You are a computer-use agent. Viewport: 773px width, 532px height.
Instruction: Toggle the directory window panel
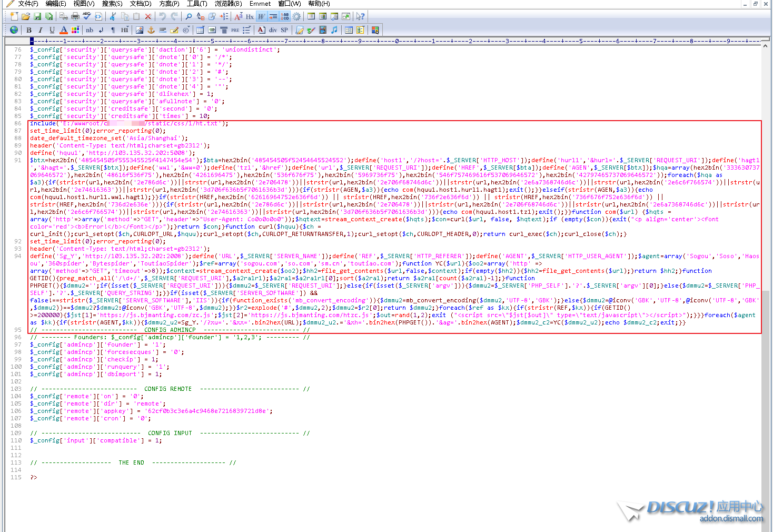[x=311, y=16]
